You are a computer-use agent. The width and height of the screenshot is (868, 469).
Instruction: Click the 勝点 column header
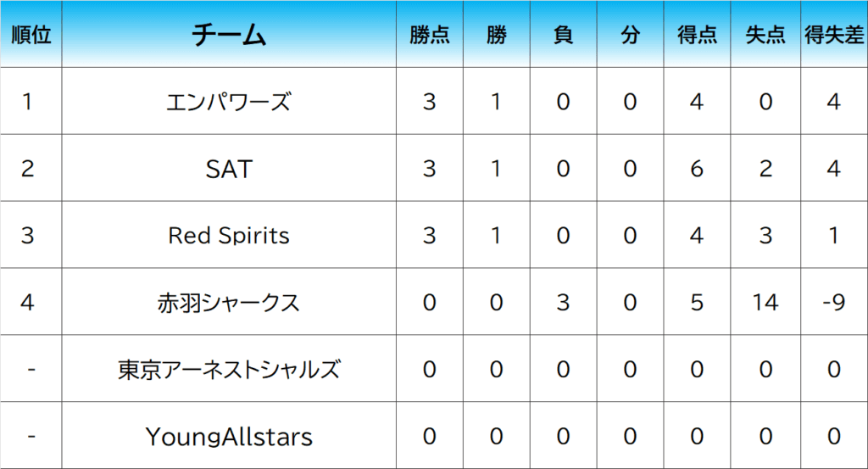point(429,35)
